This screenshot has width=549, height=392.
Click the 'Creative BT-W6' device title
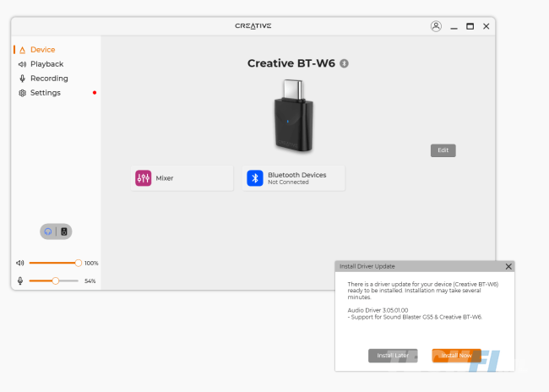pyautogui.click(x=291, y=63)
